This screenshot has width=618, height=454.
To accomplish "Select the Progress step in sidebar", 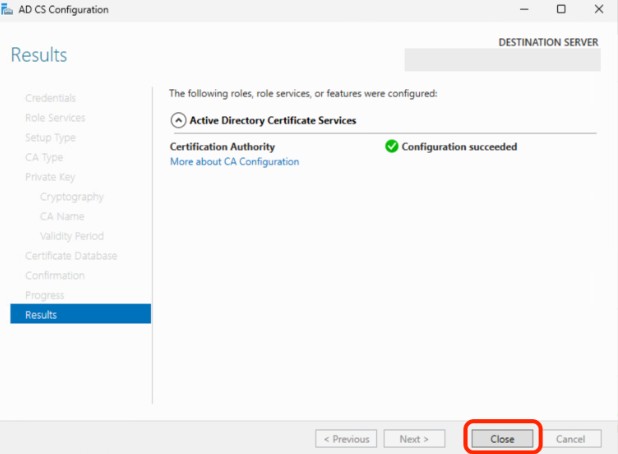I will [45, 295].
